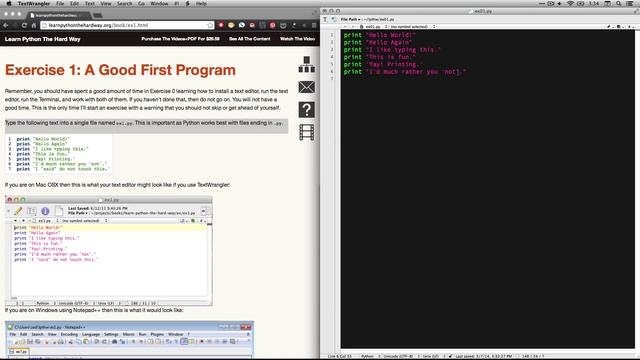
Task: Open the File Path dropdown in TextWrangler
Action: [350, 19]
